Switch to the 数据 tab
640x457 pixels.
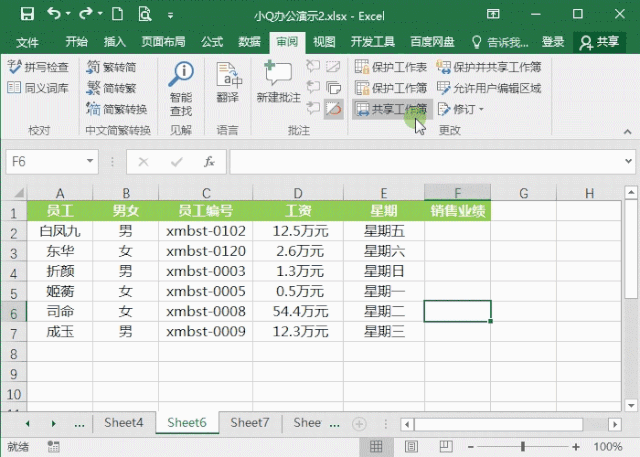coord(249,42)
